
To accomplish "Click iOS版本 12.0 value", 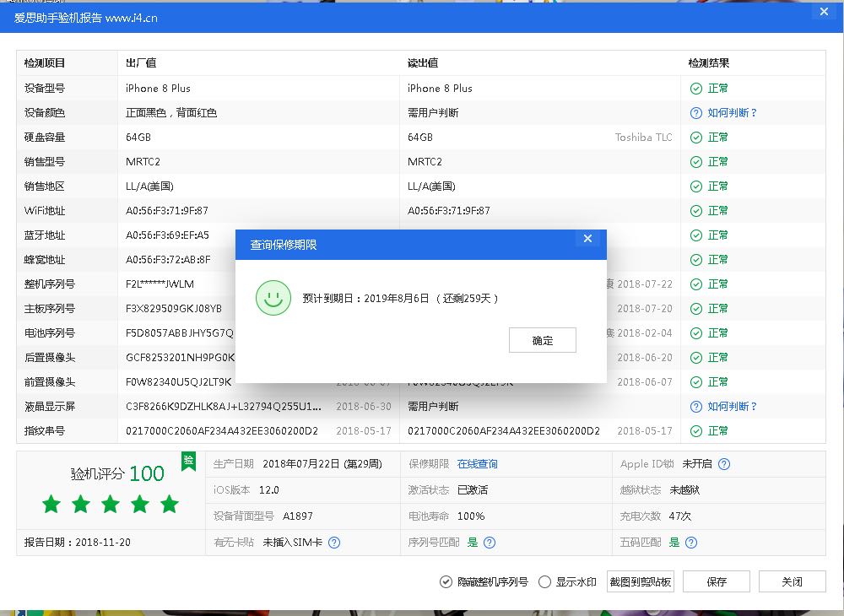I will [269, 490].
